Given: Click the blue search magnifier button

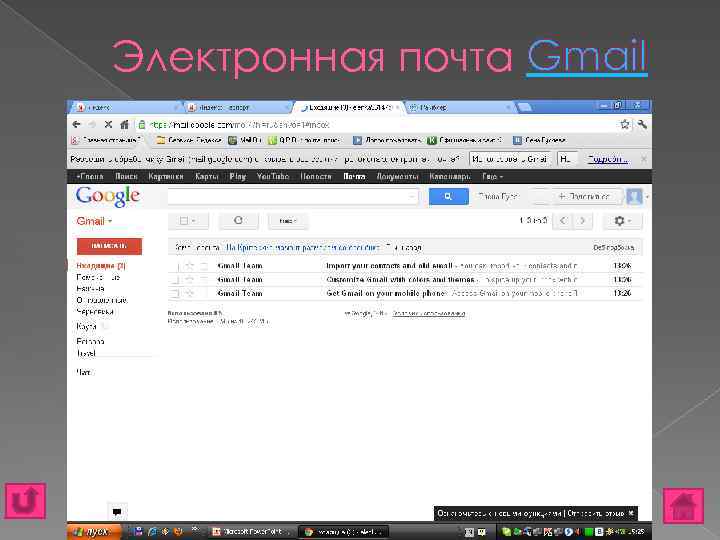Looking at the screenshot, I should pos(449,197).
